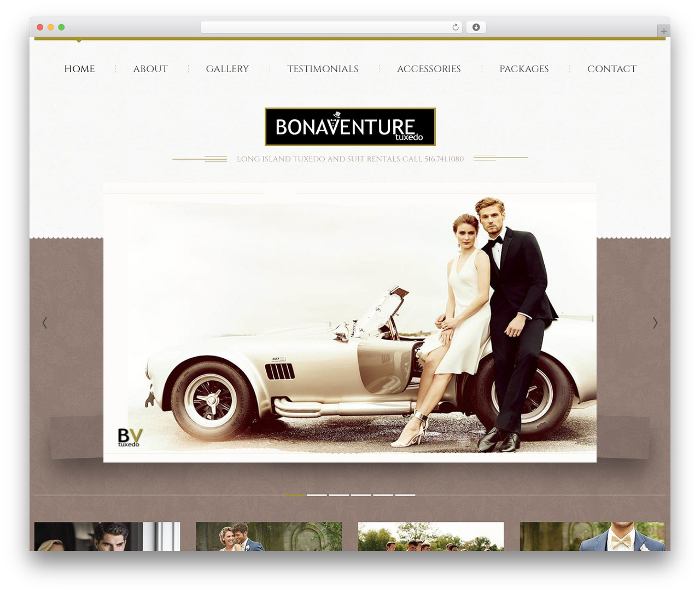Jump to the fourth slide indicator
Viewport: 700px width, 593px height.
(361, 495)
